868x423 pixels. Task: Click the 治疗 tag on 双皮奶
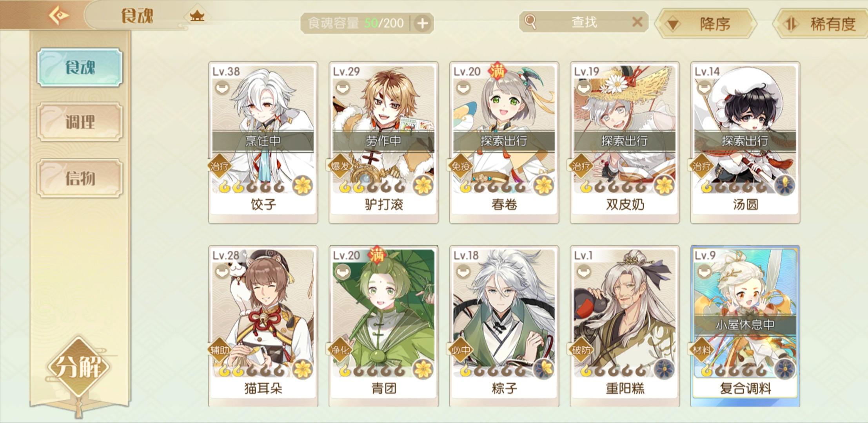tap(581, 166)
